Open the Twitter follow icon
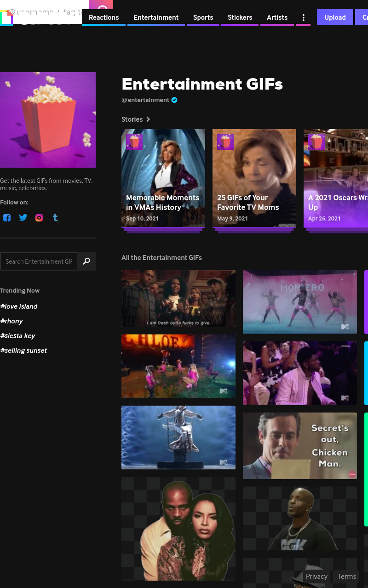The image size is (368, 588). (23, 218)
